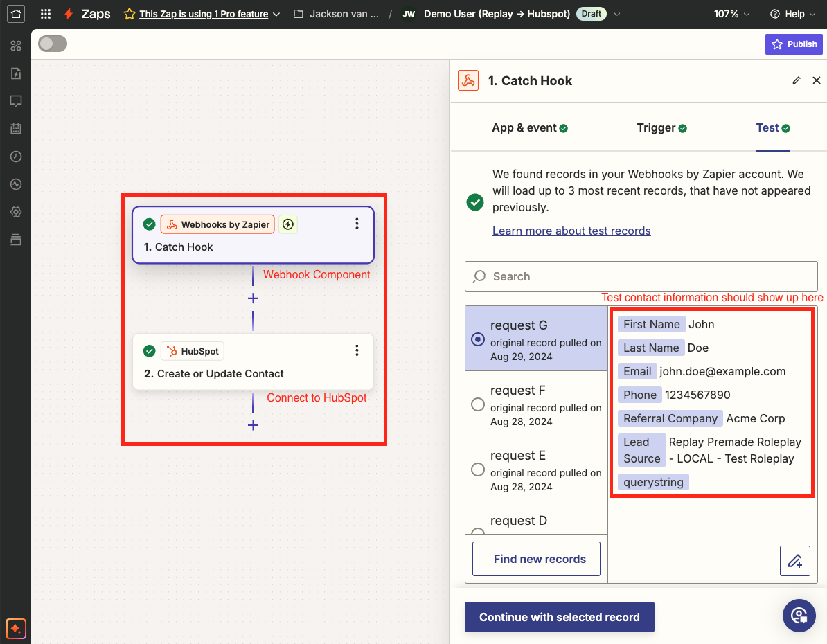Click the Referral Company field label
The image size is (827, 644).
[x=670, y=418]
